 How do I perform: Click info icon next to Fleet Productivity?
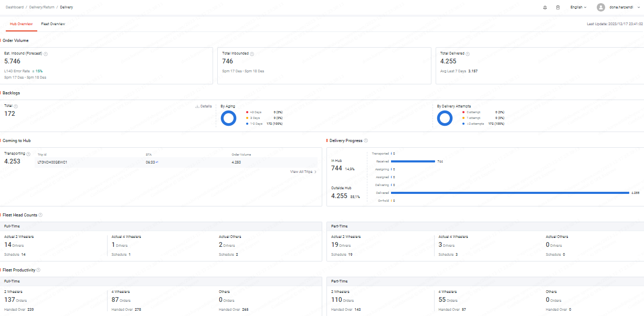(38, 270)
